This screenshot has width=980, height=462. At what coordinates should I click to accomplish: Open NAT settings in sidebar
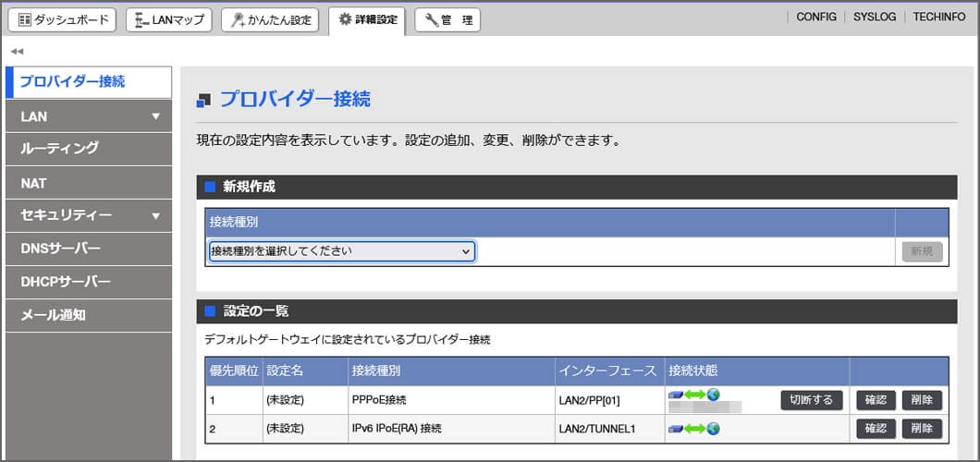click(88, 182)
